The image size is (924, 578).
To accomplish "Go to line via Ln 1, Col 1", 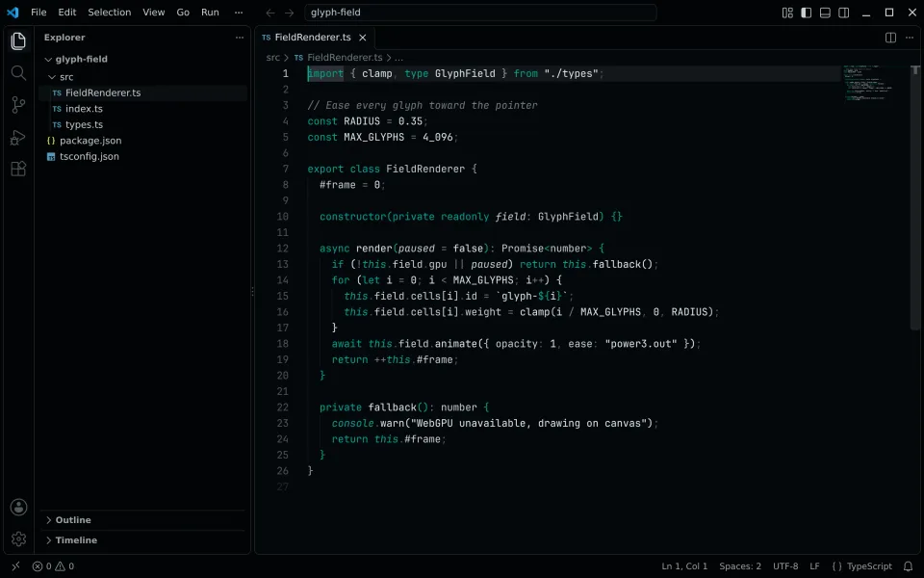I will pyautogui.click(x=684, y=566).
